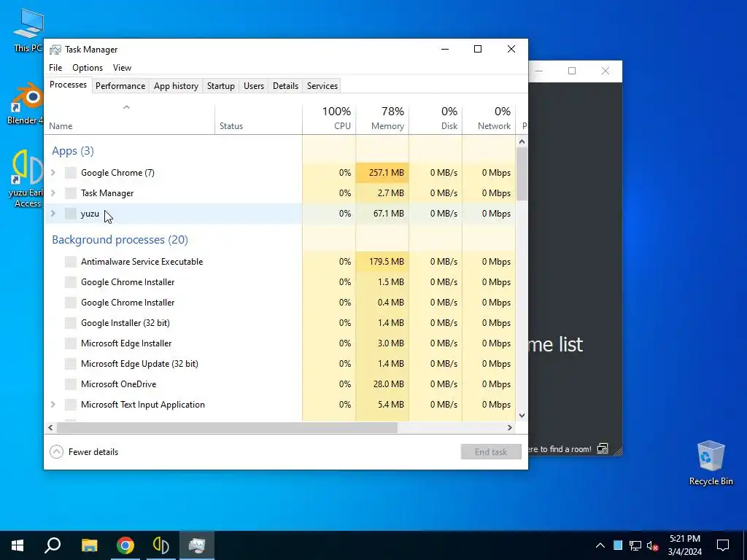This screenshot has height=560, width=747.
Task: Open File Explorer from the taskbar
Action: 89,545
